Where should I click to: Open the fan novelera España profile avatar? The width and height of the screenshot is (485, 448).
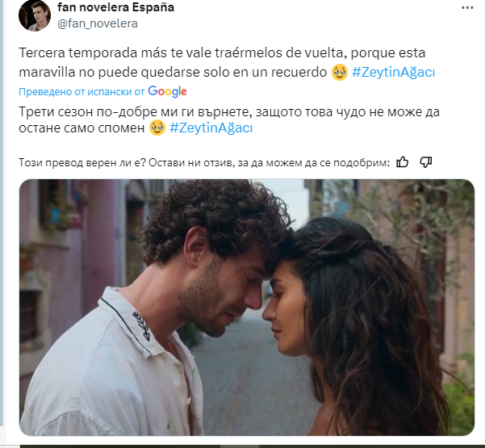[35, 15]
